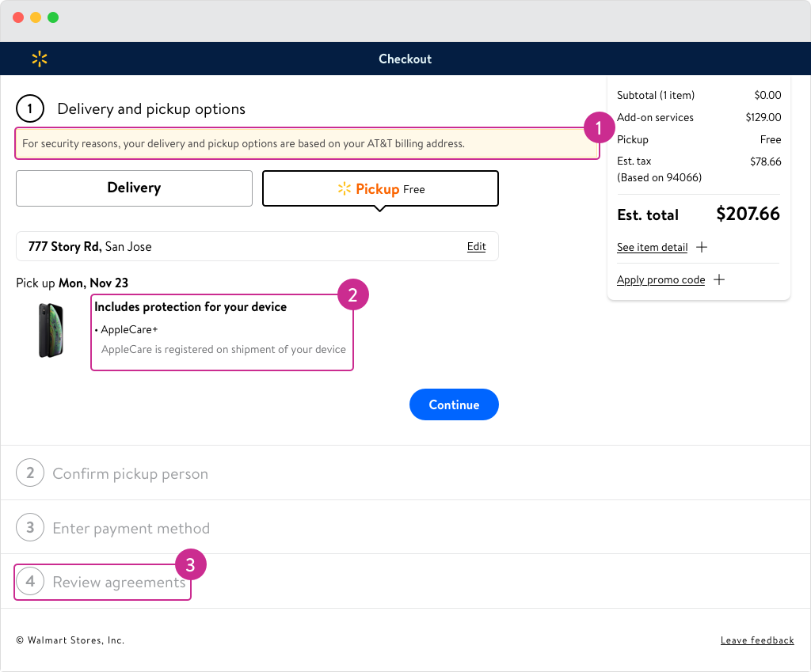Open the Leave feedback link
This screenshot has height=672, width=811.
click(x=756, y=640)
